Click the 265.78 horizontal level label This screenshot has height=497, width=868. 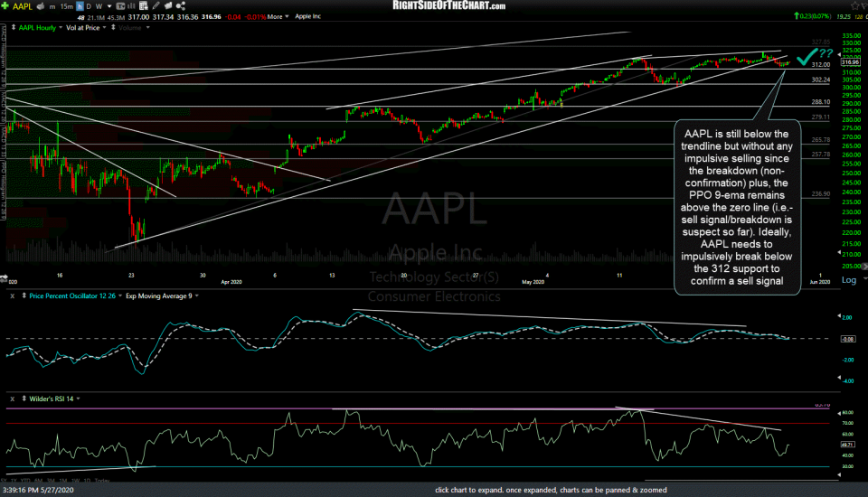[821, 140]
